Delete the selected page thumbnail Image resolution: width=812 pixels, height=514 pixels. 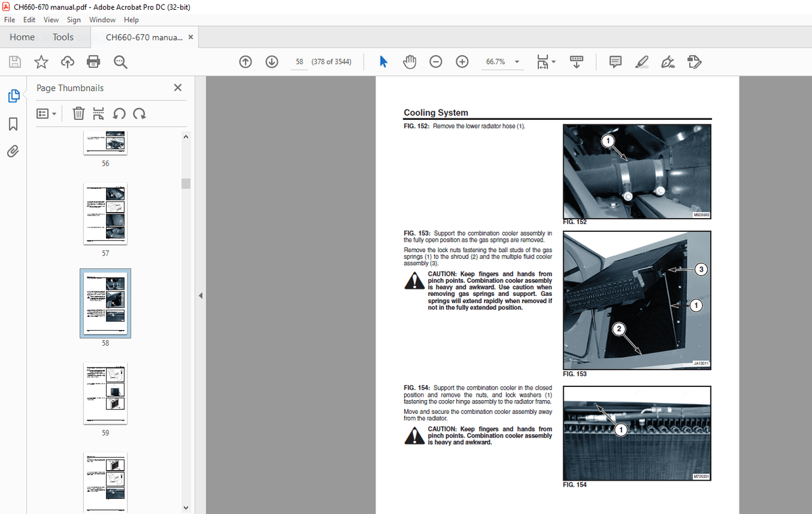[x=78, y=113]
